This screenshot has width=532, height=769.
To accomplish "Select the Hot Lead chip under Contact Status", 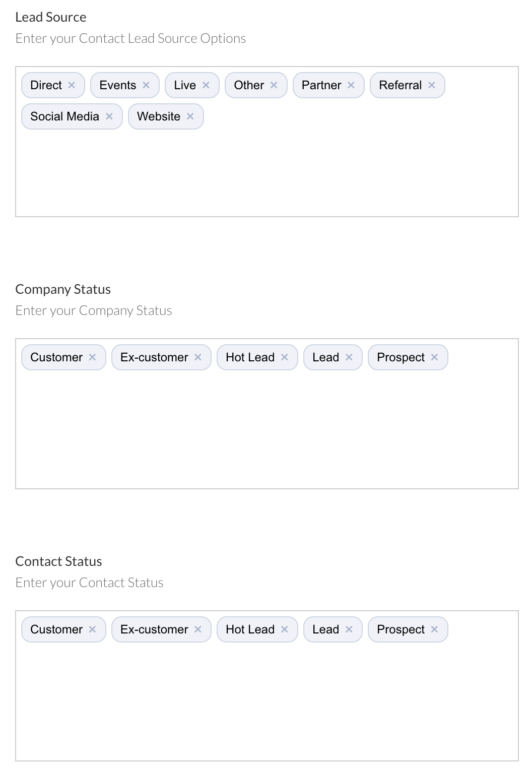I will (x=250, y=629).
